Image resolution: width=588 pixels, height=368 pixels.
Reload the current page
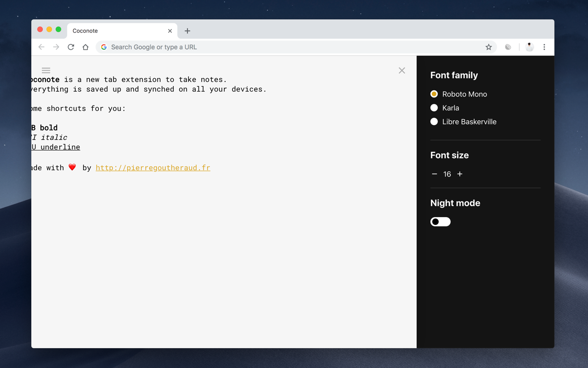[x=71, y=47]
